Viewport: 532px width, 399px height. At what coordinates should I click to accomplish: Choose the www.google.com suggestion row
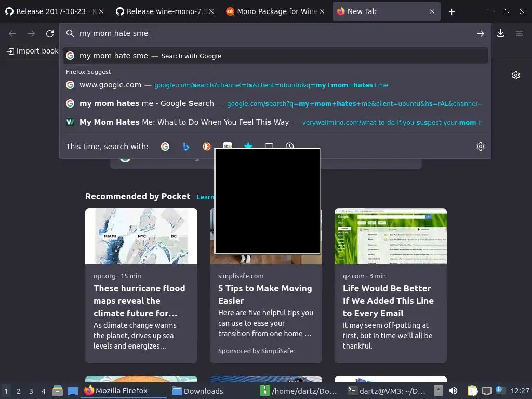(275, 85)
